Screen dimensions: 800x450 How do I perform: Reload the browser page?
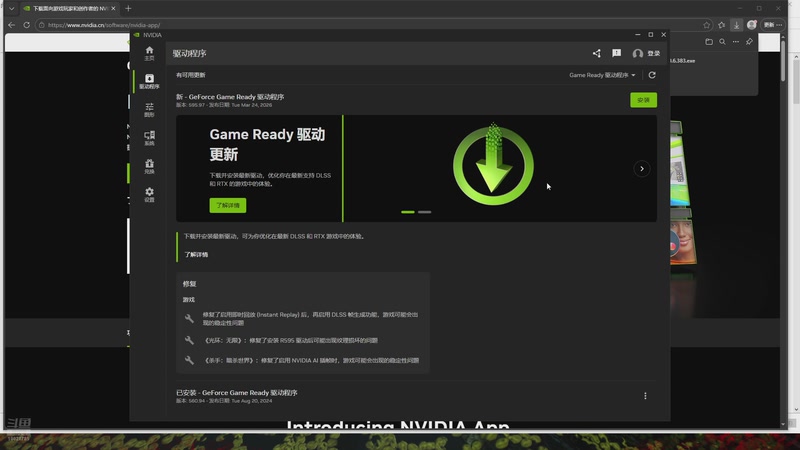point(27,24)
